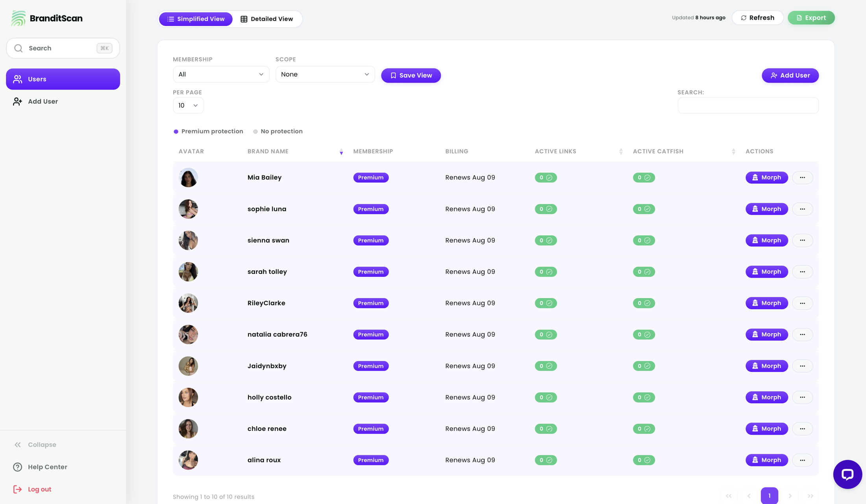Viewport: 866px width, 504px height.
Task: Click 'Renews Aug 09' for Jaidynbxby
Action: tap(470, 366)
